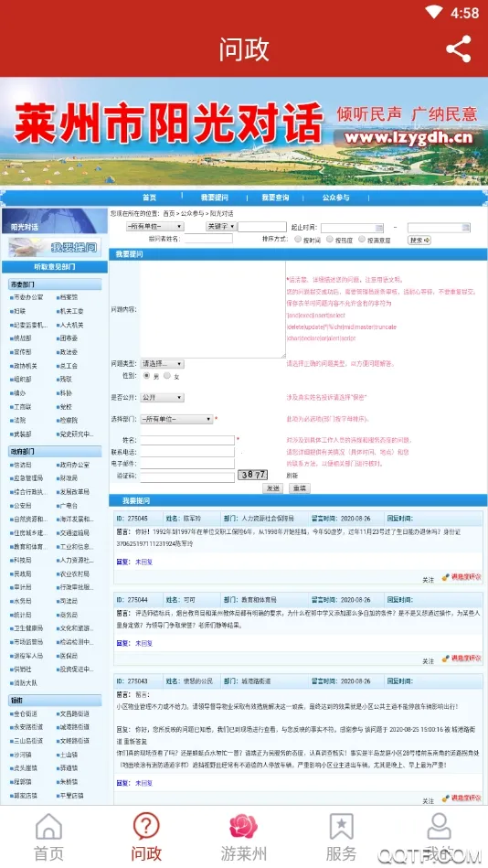Tap the 服务 bookmark star icon
This screenshot has height=868, width=488.
342,827
